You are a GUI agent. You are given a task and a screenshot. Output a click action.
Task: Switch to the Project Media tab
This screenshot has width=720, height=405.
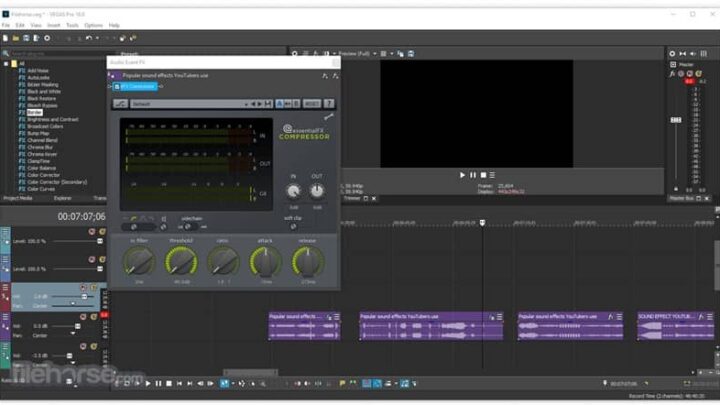(x=18, y=198)
